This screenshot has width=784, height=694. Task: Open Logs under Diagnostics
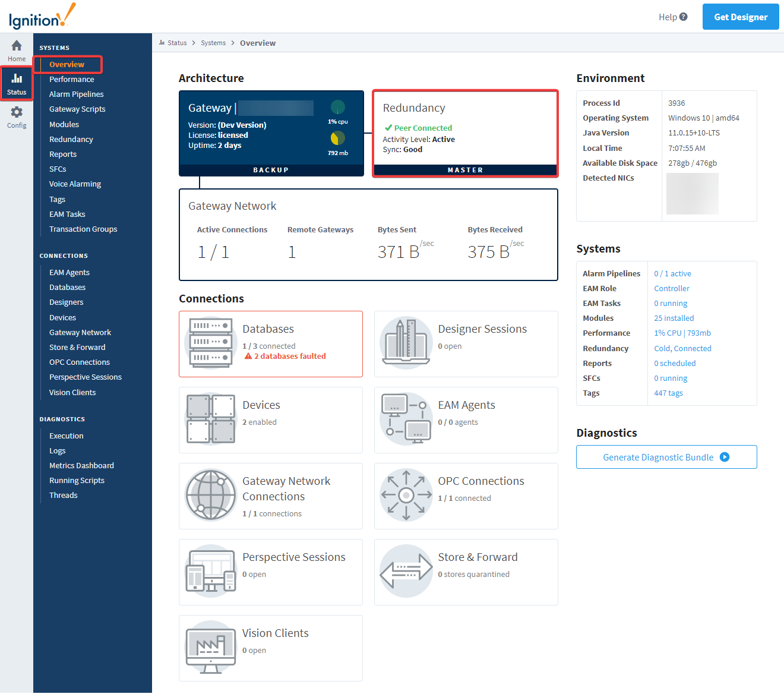click(57, 450)
